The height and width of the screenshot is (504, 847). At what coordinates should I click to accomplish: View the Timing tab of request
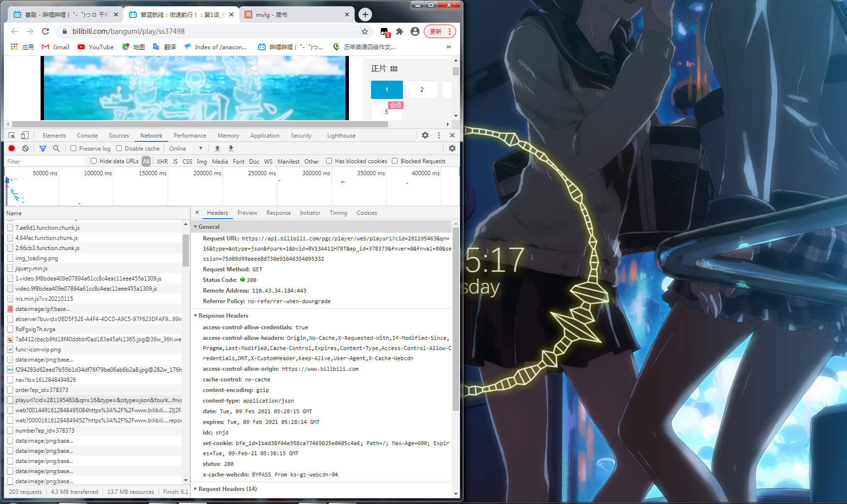tap(338, 213)
